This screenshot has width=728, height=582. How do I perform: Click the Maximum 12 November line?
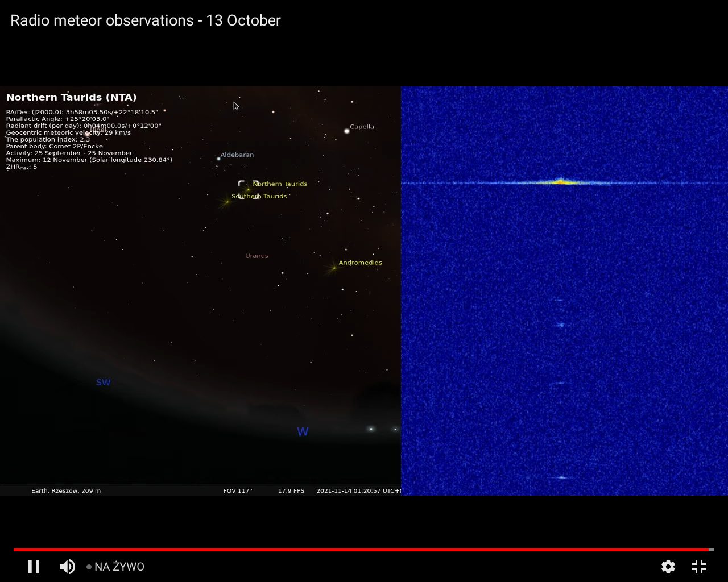(89, 160)
